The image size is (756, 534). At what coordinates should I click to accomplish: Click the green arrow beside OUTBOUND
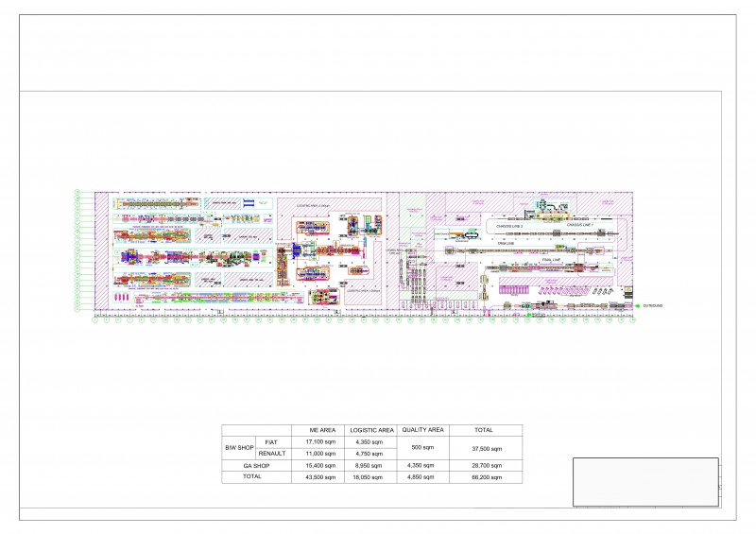point(637,306)
